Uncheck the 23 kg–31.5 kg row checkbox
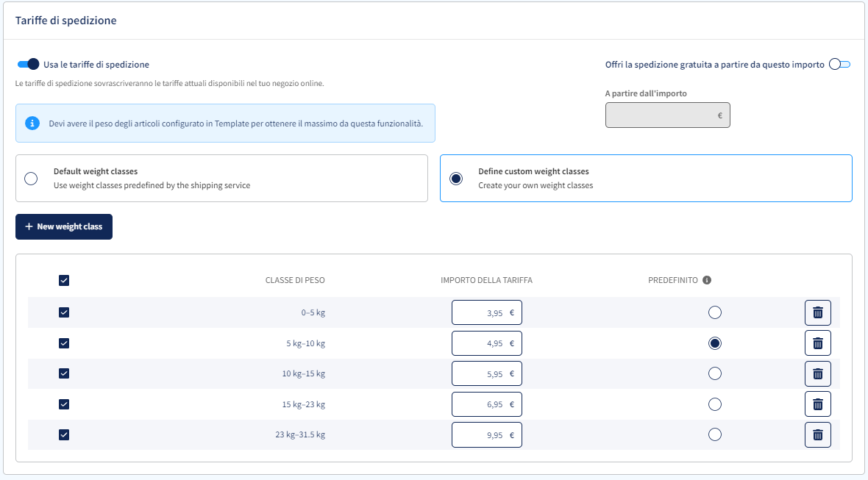This screenshot has height=480, width=868. [x=64, y=434]
